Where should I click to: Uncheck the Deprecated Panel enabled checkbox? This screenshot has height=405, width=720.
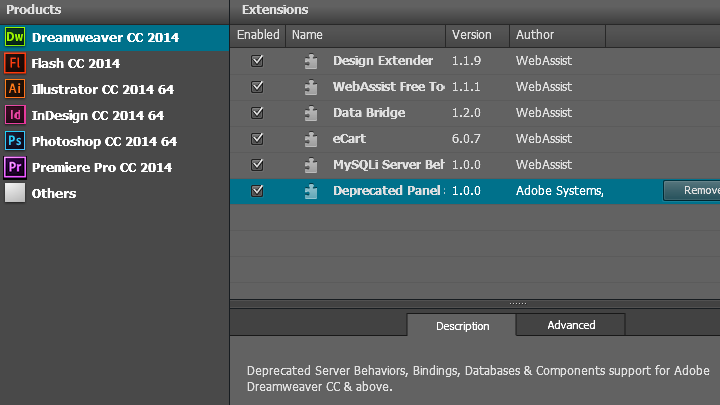click(x=257, y=191)
